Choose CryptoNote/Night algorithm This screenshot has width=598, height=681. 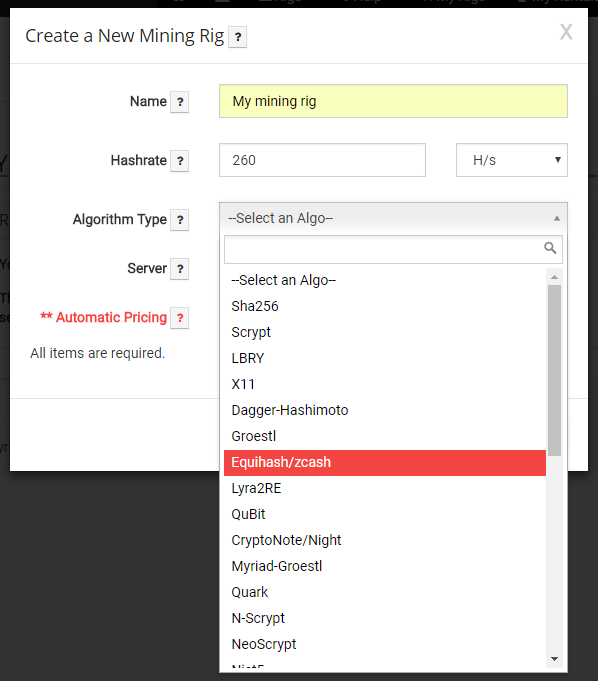[385, 541]
